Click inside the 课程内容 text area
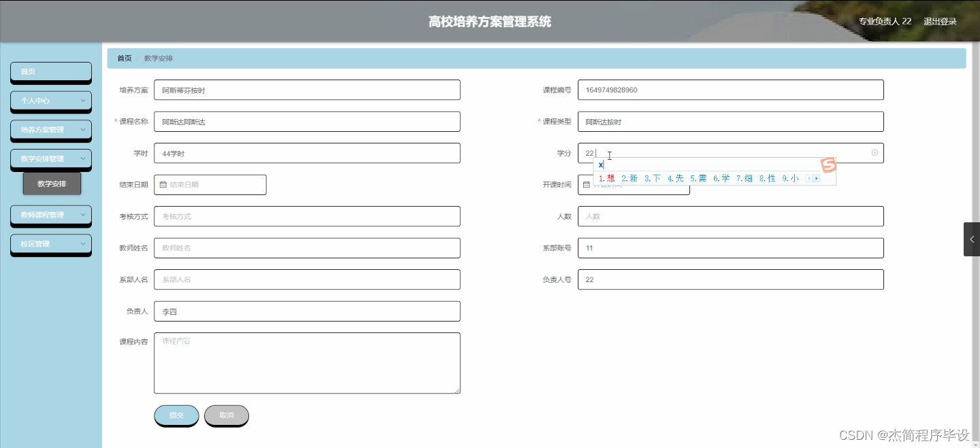The height and width of the screenshot is (448, 980). (307, 362)
